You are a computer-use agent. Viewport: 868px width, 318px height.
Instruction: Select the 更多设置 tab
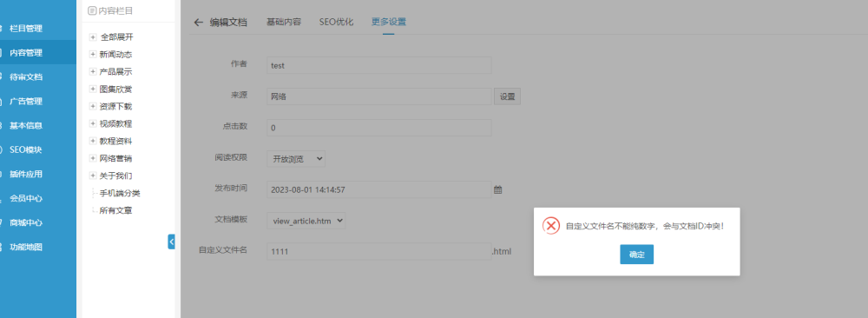[x=389, y=23]
